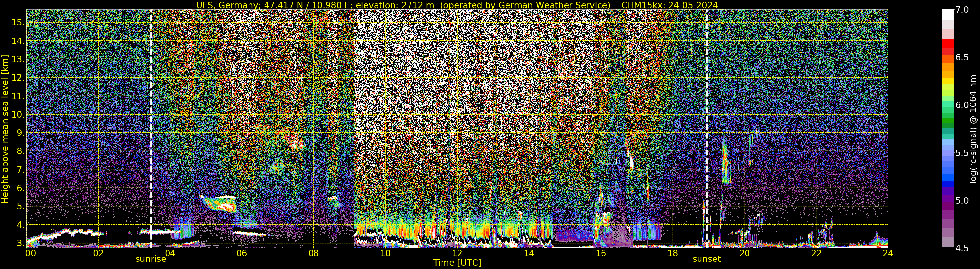Image resolution: width=980 pixels, height=269 pixels.
Task: Click the white top segment of the colorbar
Action: tap(948, 14)
